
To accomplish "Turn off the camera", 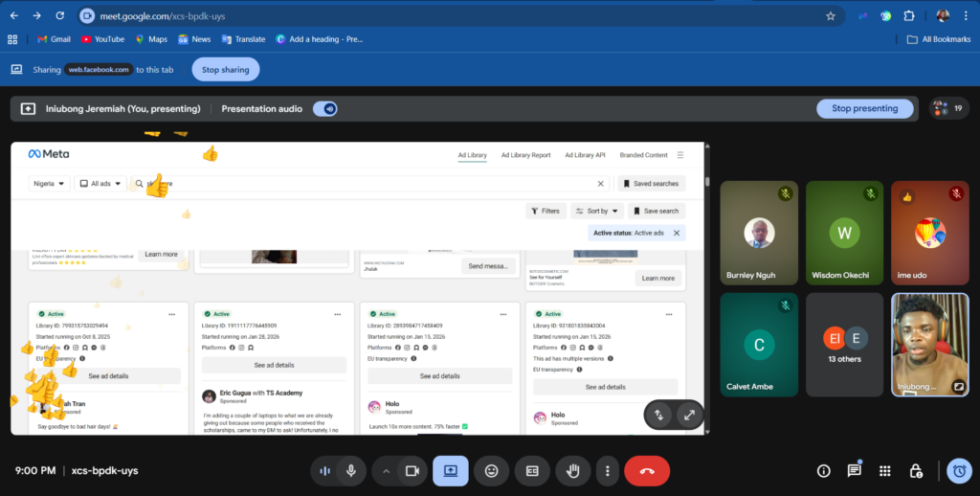I will point(413,471).
